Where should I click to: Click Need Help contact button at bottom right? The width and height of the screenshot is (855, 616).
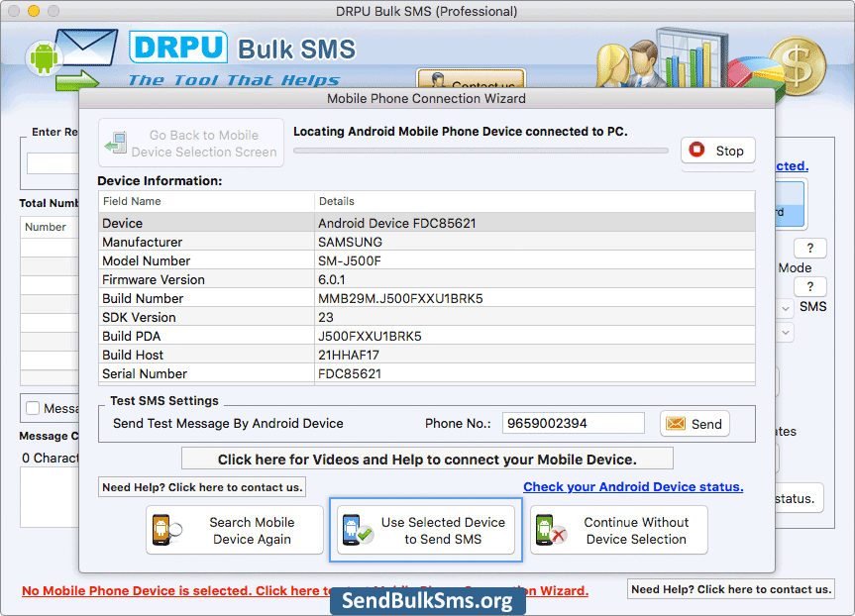click(730, 588)
